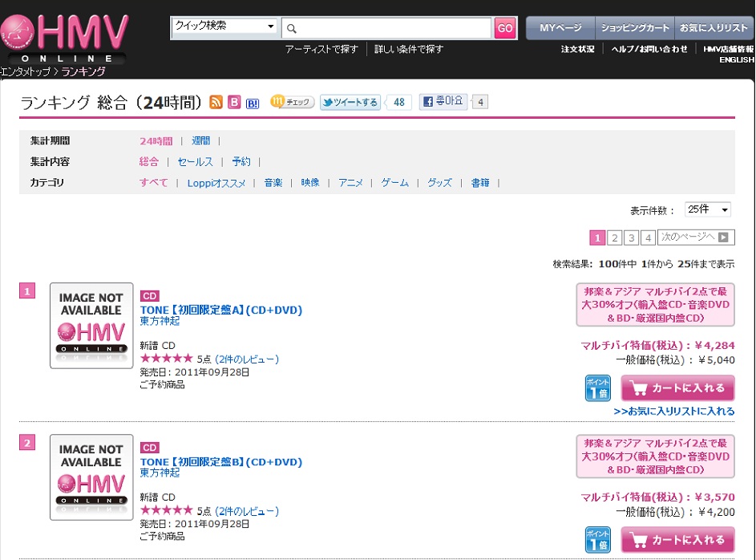
Task: Click the Facebook like button
Action: pos(443,101)
